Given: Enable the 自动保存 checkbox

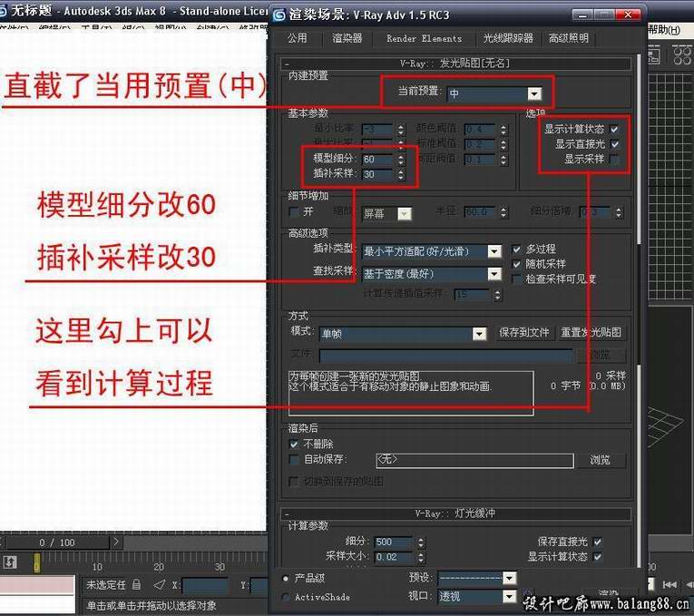Looking at the screenshot, I should (x=293, y=459).
